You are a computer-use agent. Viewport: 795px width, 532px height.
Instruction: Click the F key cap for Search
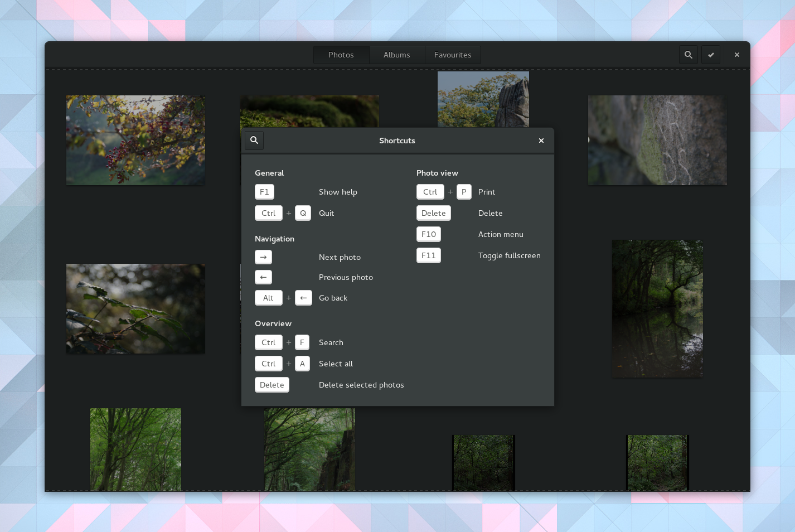tap(302, 342)
